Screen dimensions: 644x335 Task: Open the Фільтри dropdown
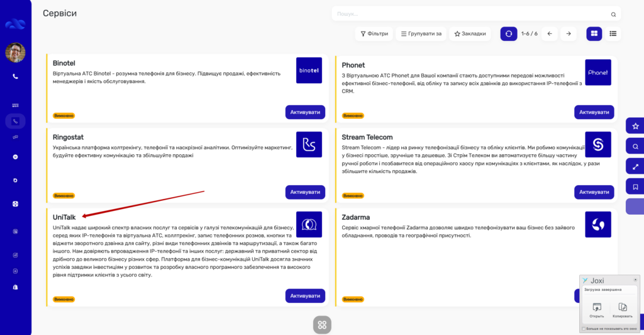(374, 33)
